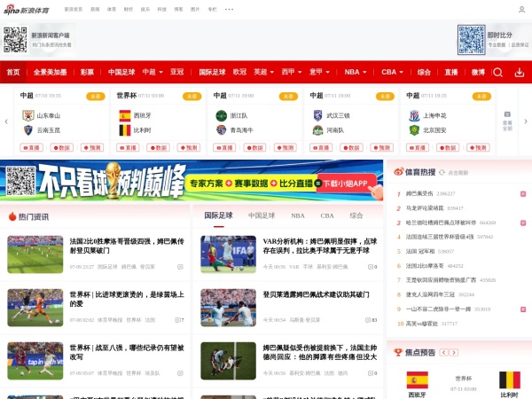Click 直播 button for 山东泰山 match

coord(32,147)
